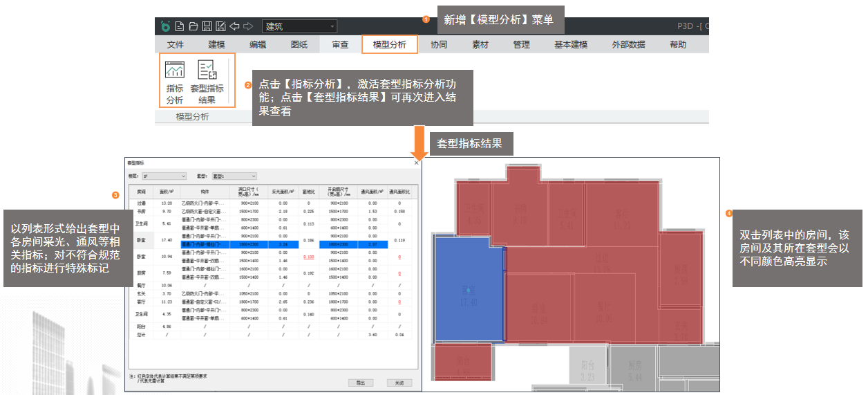Click the open folder icon in title bar
The width and height of the screenshot is (868, 395).
coord(193,27)
